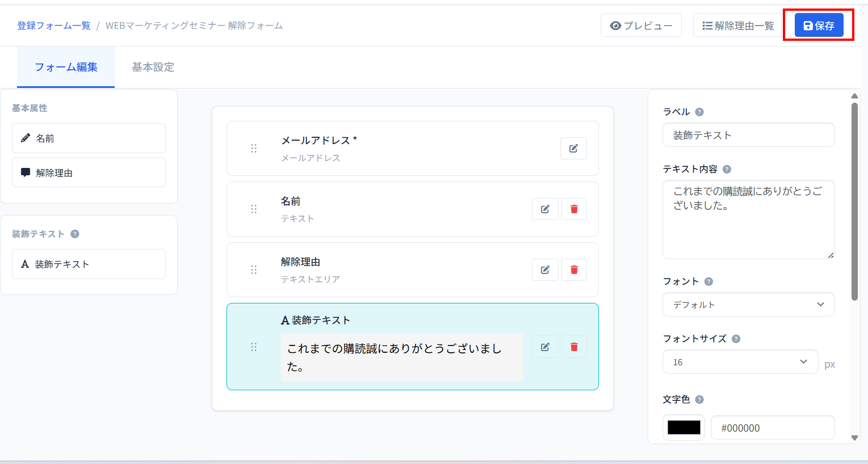Switch to the 基本設定 tab
The image size is (868, 464).
click(x=153, y=67)
